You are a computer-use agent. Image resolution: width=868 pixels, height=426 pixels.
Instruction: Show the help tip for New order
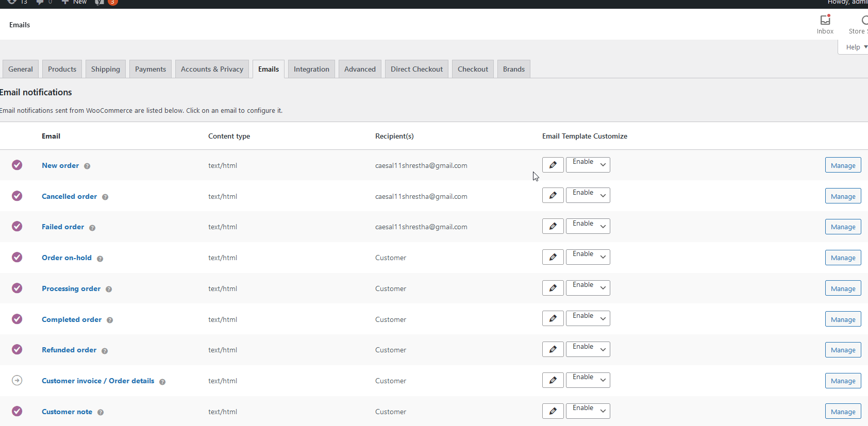tap(87, 166)
